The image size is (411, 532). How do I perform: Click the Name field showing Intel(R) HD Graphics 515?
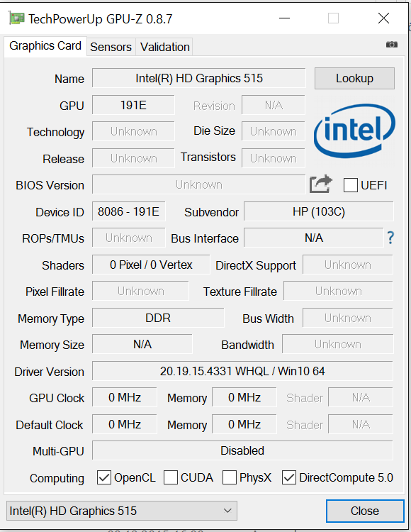(199, 78)
